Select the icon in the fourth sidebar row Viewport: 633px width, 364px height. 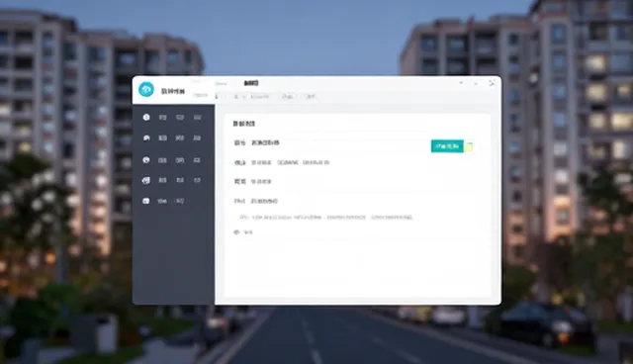(x=146, y=180)
